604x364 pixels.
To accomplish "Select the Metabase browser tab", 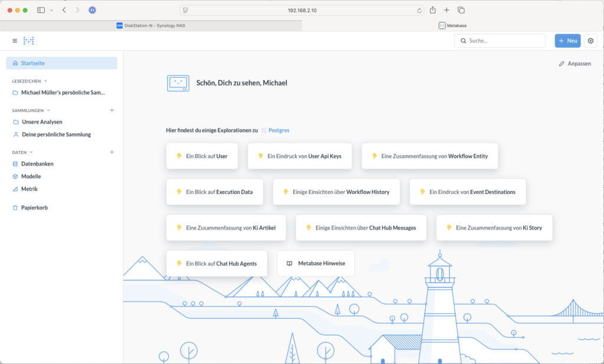I will (452, 25).
